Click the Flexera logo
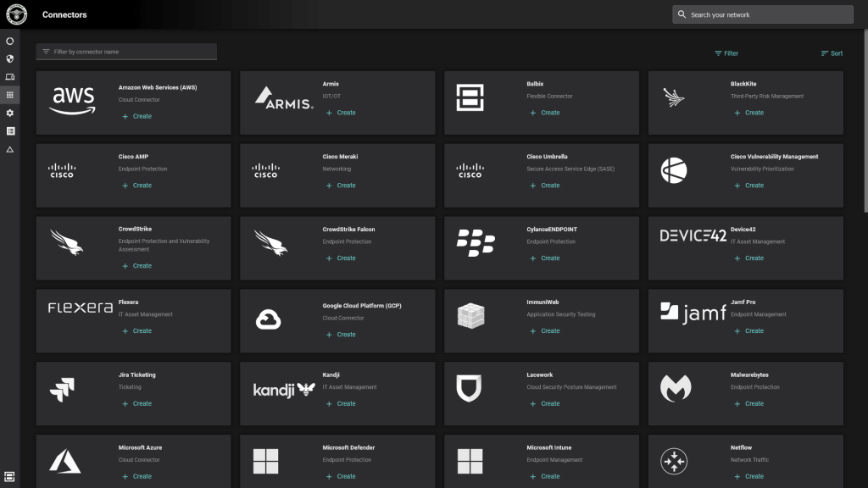The width and height of the screenshot is (868, 488). (x=81, y=308)
